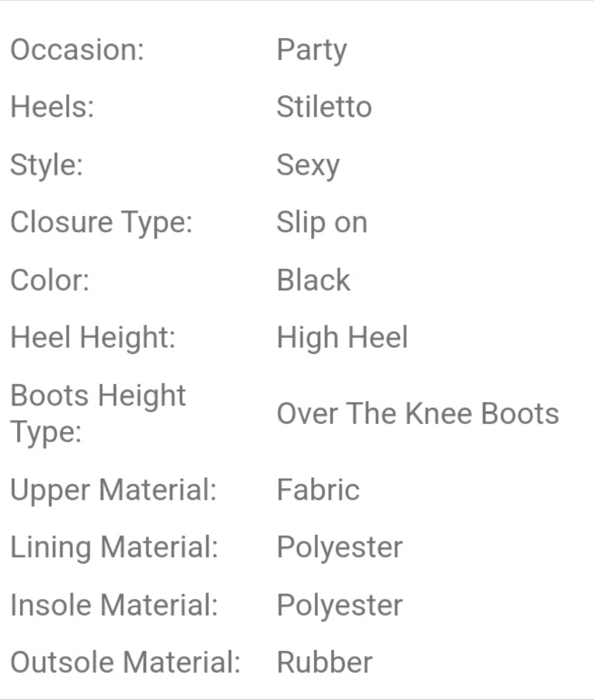Click the Closure Type label
This screenshot has height=700, width=594.
tap(101, 223)
